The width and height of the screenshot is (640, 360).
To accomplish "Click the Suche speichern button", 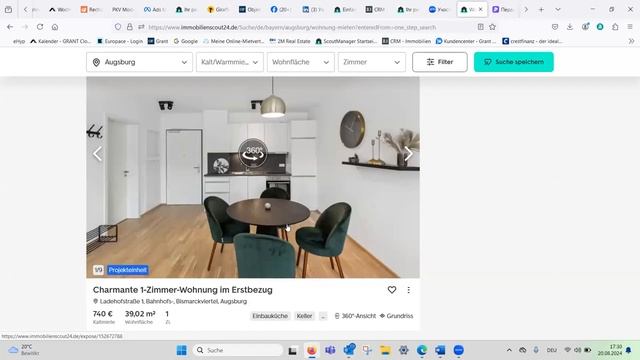I will pyautogui.click(x=513, y=62).
